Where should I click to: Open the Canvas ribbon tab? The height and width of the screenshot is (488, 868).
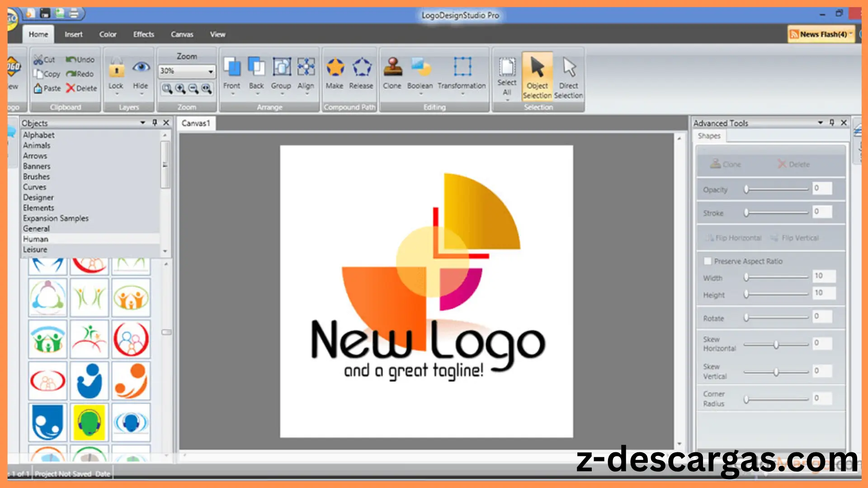click(182, 34)
